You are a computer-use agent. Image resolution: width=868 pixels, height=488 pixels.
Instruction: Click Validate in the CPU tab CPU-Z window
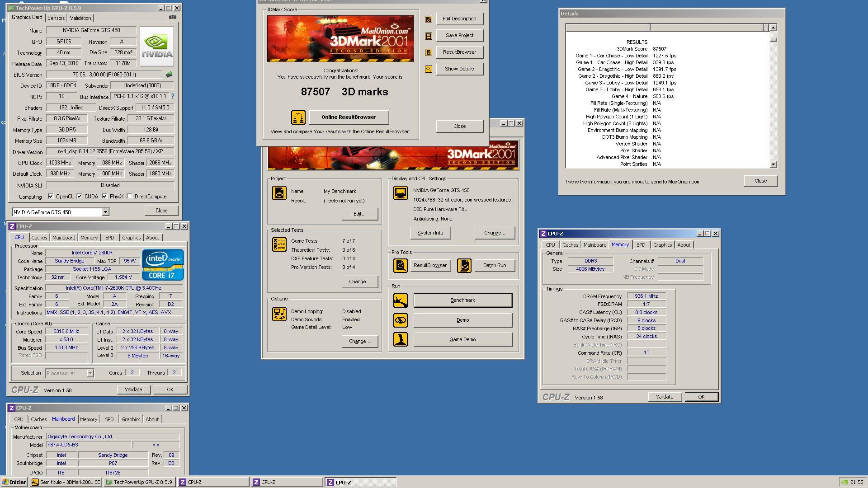133,389
